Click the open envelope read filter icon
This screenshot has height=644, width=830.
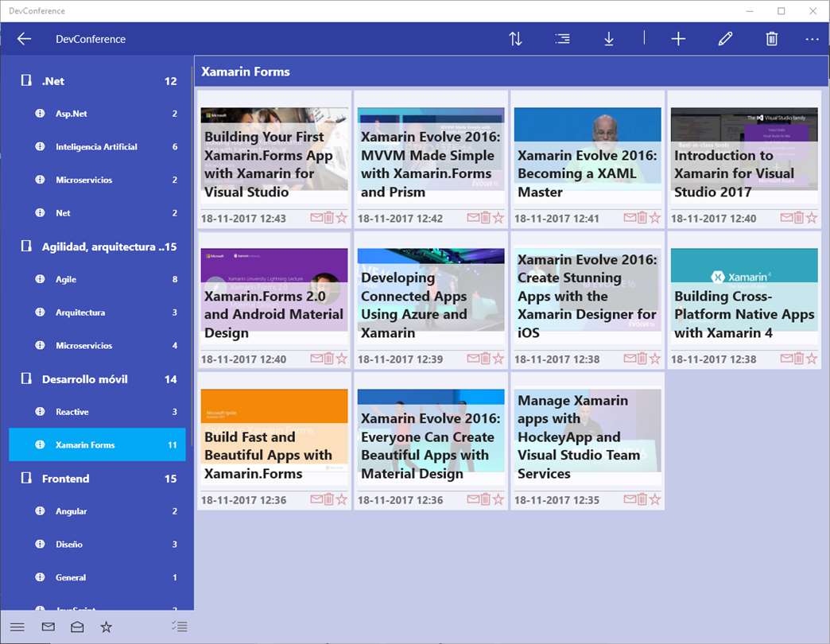77,627
